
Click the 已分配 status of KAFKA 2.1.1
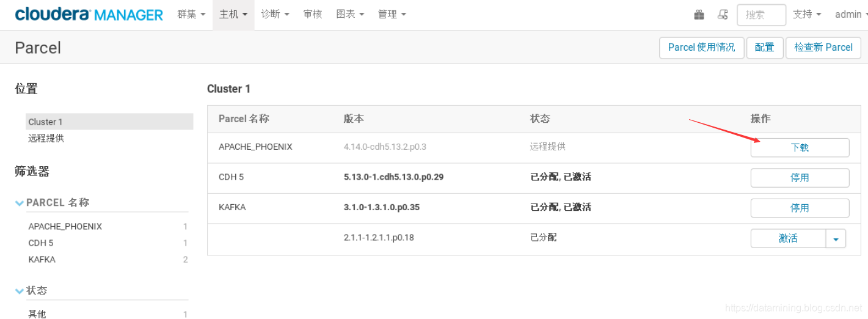point(543,237)
